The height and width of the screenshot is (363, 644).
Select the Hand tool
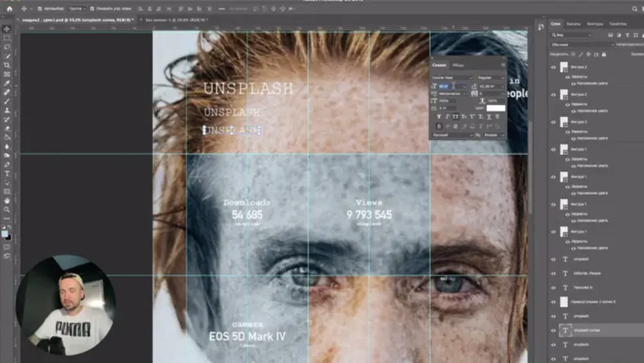6,201
